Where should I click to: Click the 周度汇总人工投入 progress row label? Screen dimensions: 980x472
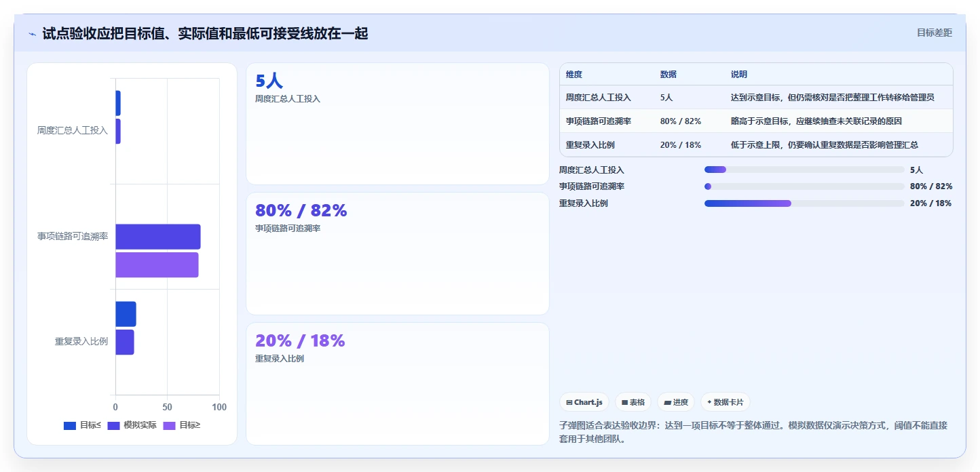click(x=592, y=170)
